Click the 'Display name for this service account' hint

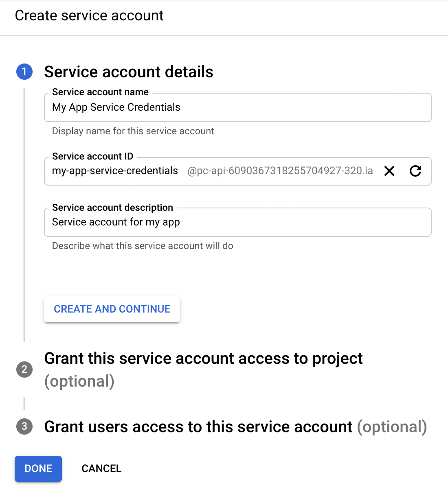[x=133, y=131]
